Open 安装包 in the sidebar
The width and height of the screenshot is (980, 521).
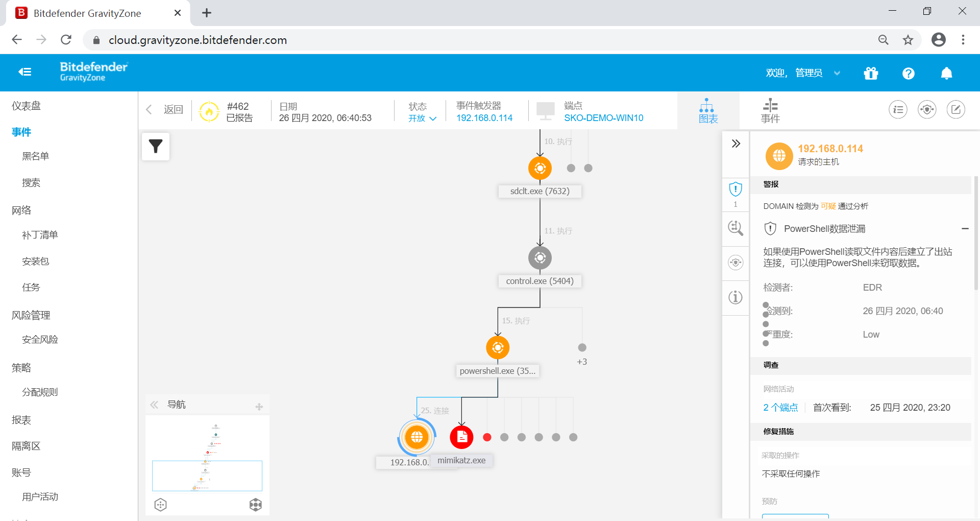tap(35, 262)
